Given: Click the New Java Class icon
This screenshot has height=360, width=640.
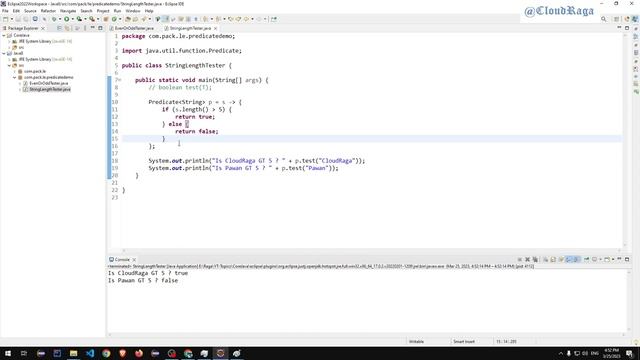Looking at the screenshot, I should point(114,19).
